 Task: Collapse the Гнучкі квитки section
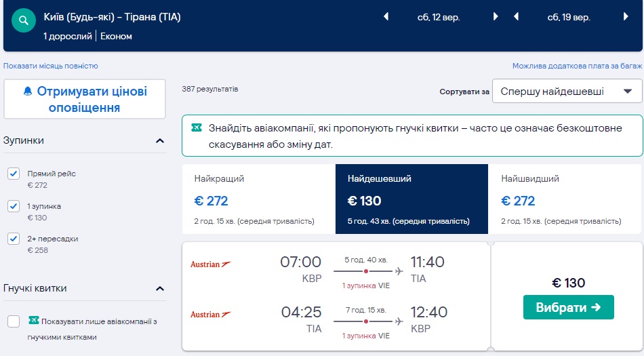[160, 289]
